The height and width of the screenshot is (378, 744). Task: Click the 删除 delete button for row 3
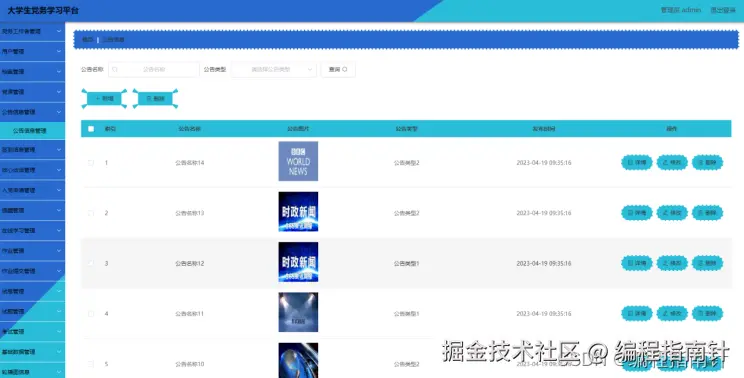point(707,263)
